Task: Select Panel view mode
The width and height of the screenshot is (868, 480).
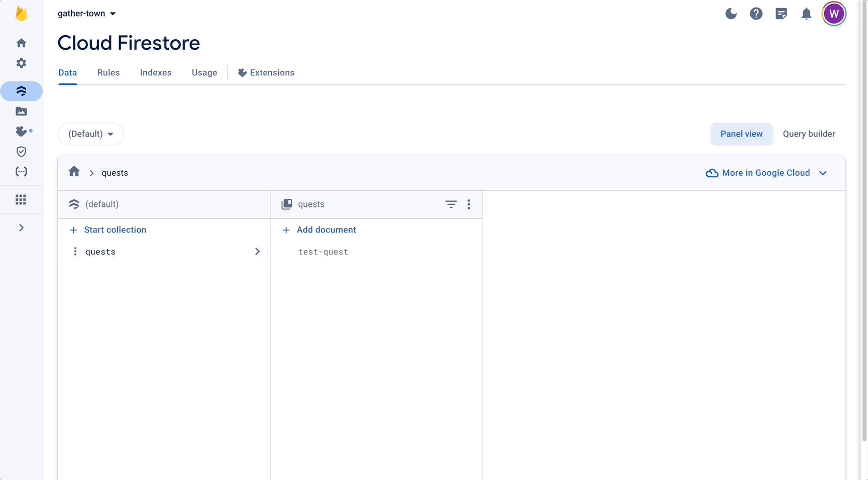Action: pyautogui.click(x=741, y=134)
